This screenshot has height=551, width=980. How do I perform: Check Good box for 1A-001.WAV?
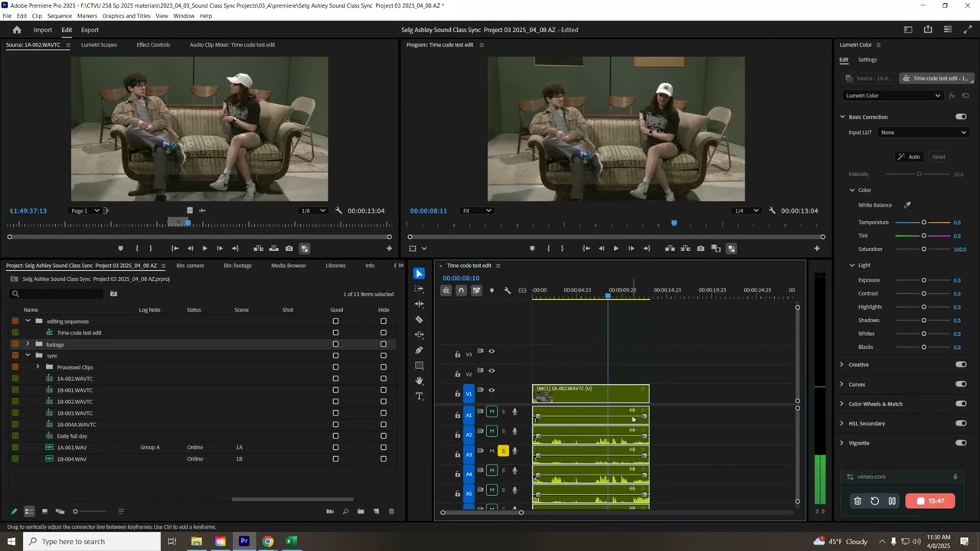pos(335,448)
